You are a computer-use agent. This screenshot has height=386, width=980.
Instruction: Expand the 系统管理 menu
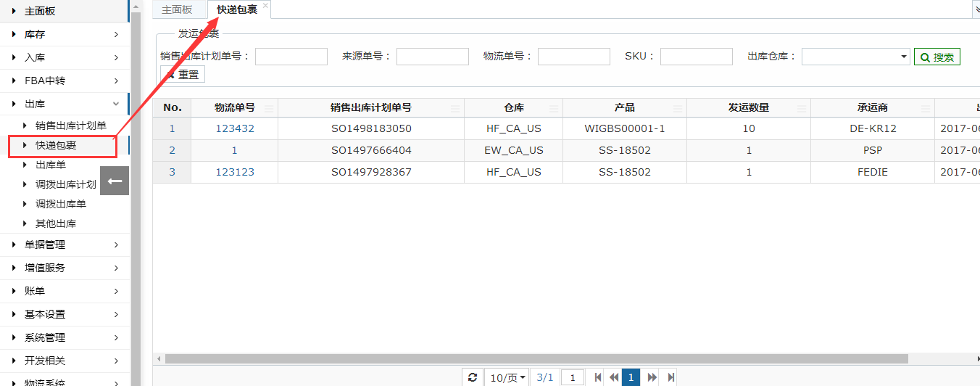(x=65, y=337)
